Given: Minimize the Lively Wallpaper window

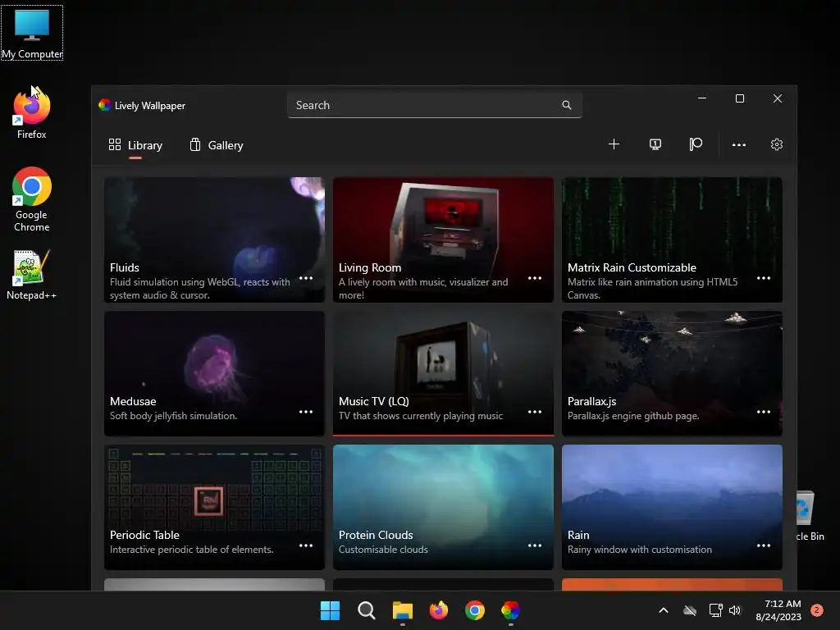Looking at the screenshot, I should click(x=702, y=98).
